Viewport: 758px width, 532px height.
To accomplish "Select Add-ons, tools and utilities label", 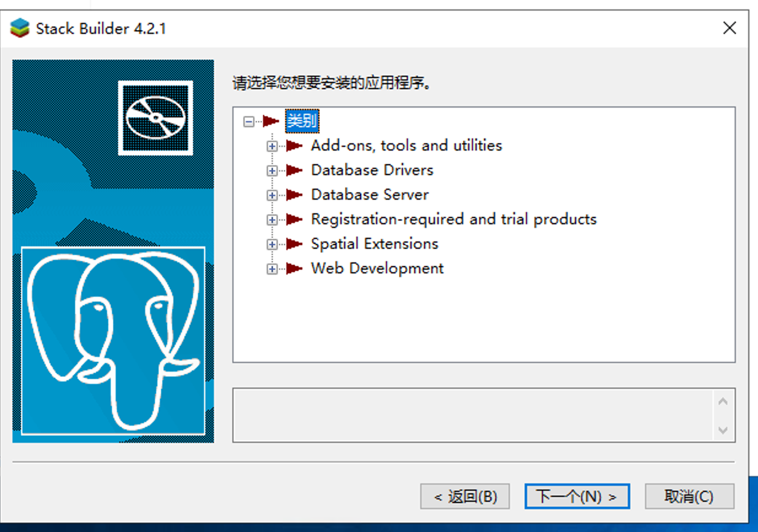I will [407, 146].
